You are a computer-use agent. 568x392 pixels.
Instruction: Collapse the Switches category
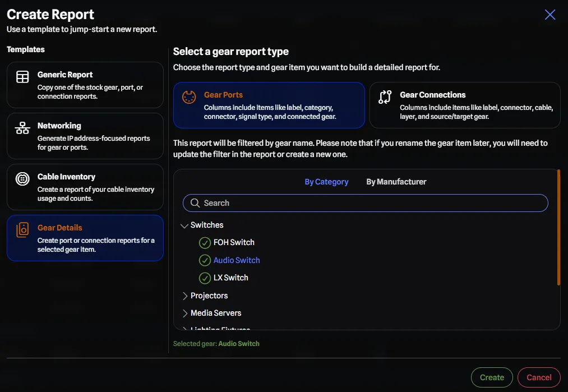tap(184, 225)
